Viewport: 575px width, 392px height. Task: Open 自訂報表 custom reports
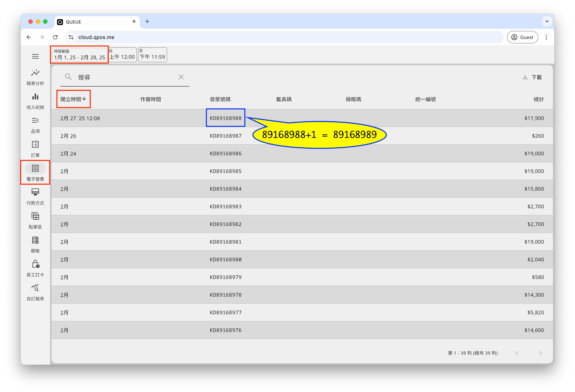coord(35,293)
